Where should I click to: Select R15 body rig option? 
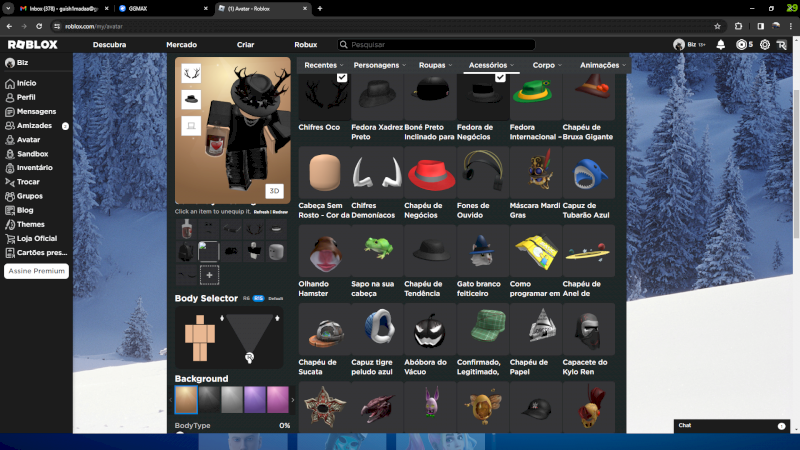point(258,298)
